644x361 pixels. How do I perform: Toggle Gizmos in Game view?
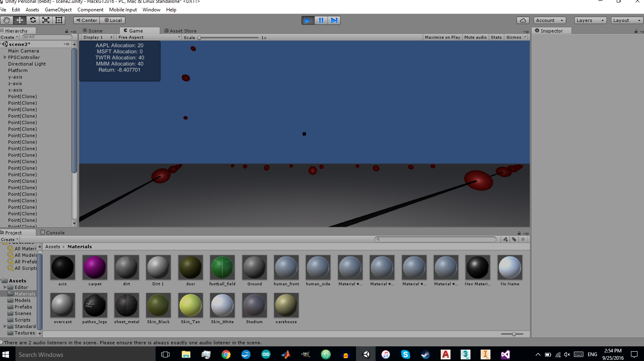coord(514,37)
